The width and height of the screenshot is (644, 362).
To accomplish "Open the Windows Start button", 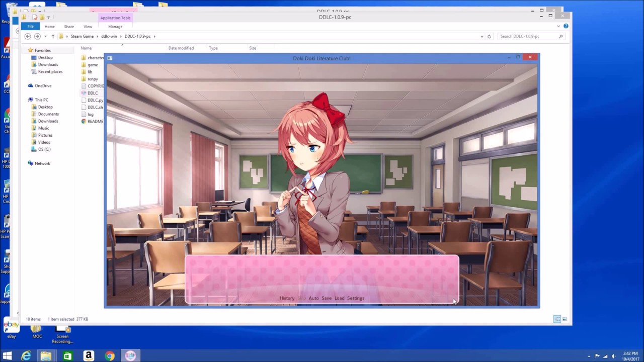I will click(7, 356).
